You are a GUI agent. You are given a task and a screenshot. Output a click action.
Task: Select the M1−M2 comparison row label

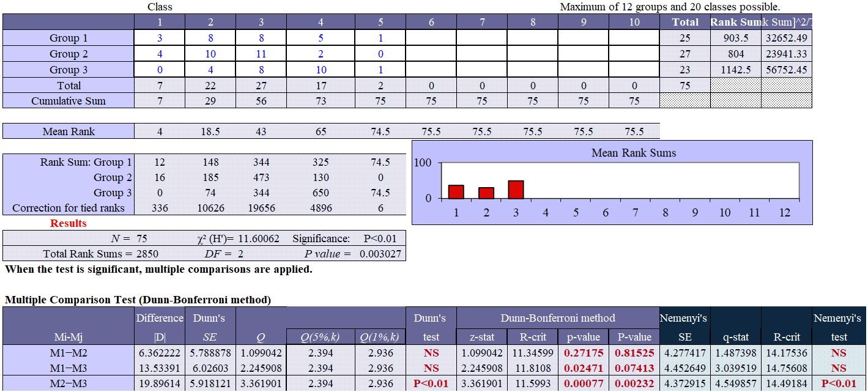pos(69,353)
